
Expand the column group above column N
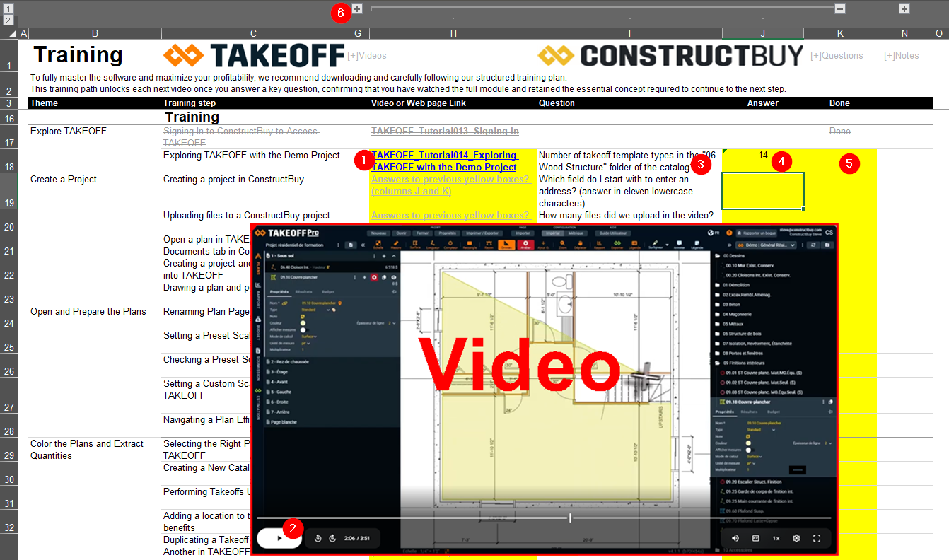tap(904, 8)
